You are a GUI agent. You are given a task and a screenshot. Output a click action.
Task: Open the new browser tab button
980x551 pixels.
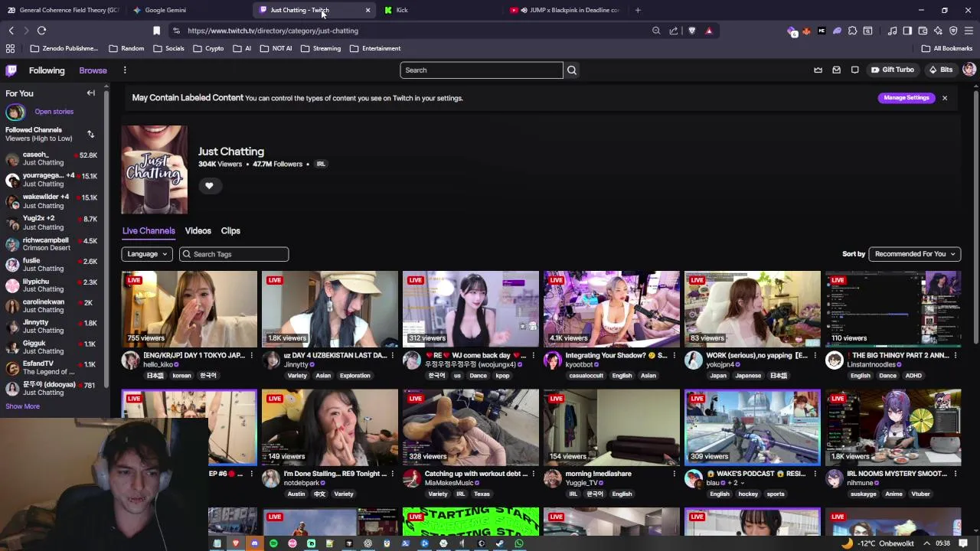pos(638,10)
